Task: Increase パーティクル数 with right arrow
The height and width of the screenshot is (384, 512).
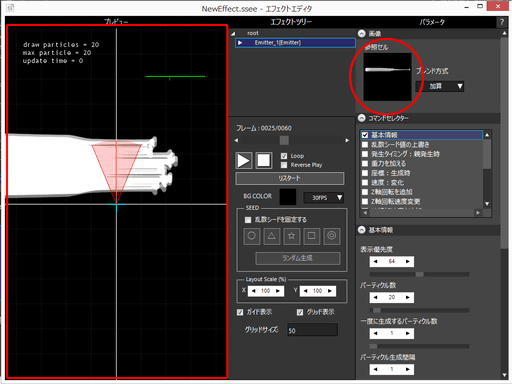Action: (x=408, y=297)
